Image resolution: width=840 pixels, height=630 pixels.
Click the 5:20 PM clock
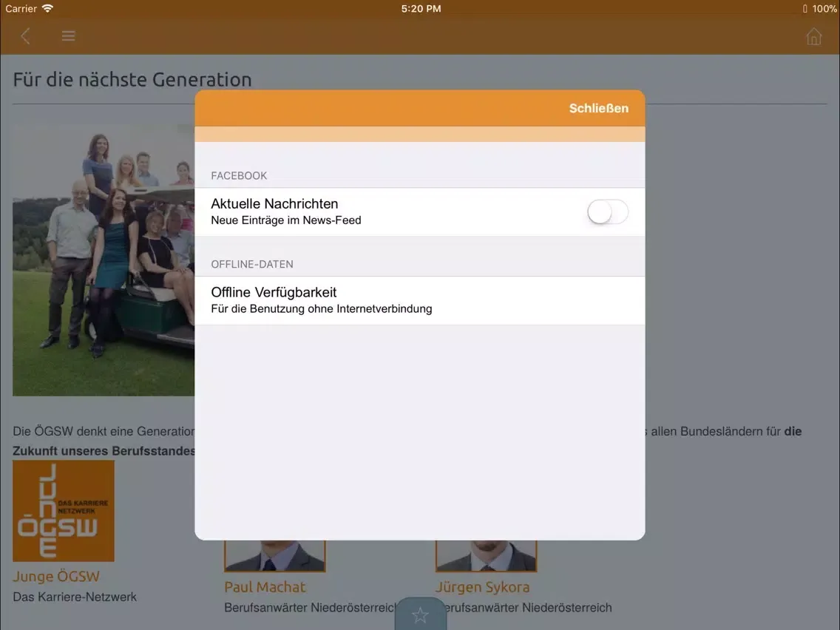(421, 9)
